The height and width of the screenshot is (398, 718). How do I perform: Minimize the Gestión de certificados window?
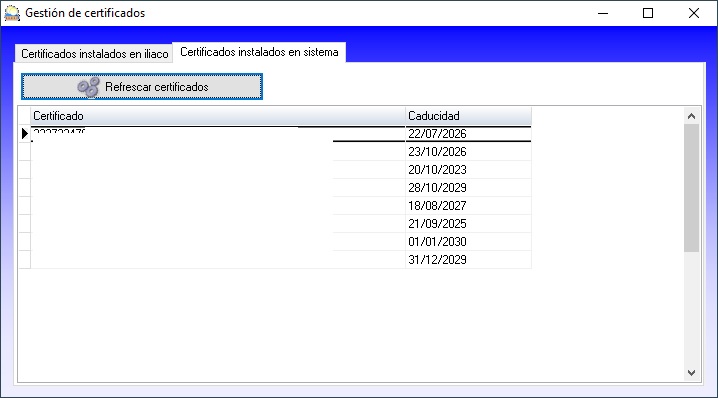click(603, 13)
